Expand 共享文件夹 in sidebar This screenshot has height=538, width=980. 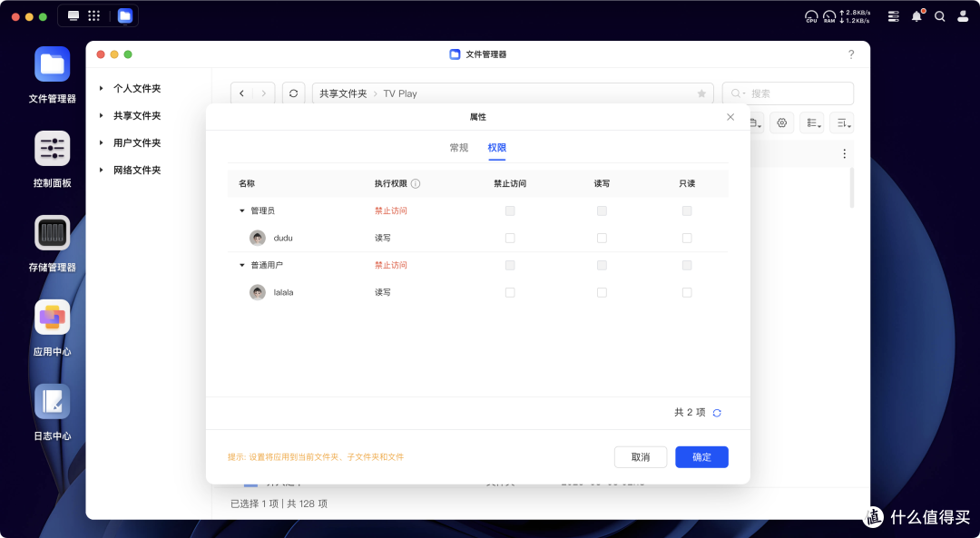pos(102,115)
